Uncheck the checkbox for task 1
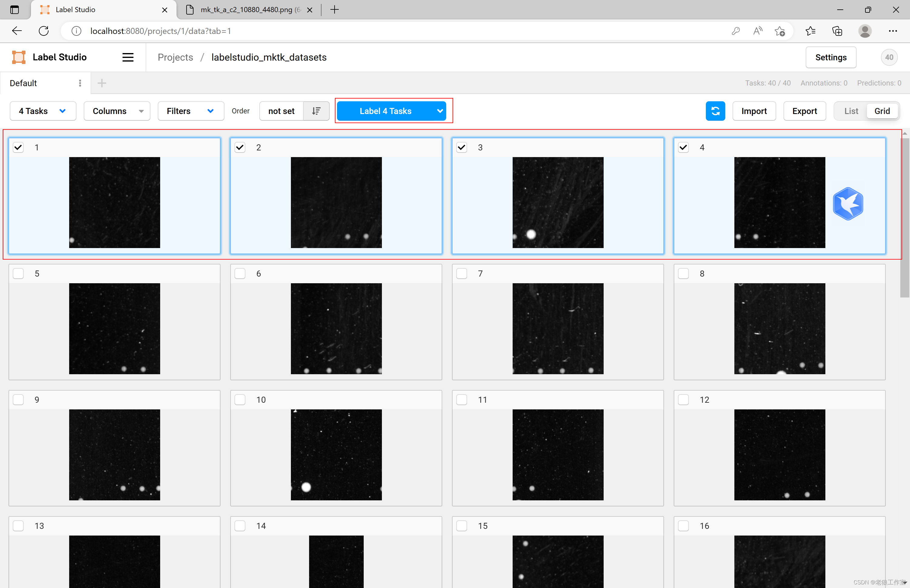 coord(18,147)
